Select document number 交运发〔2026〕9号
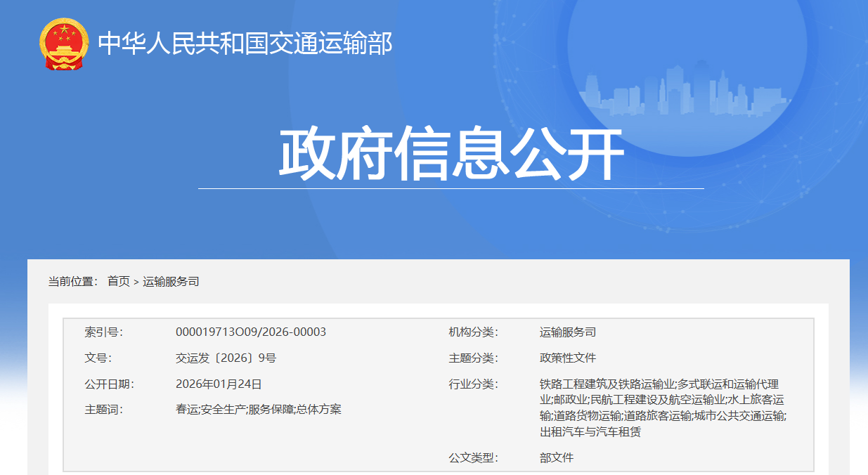The width and height of the screenshot is (868, 475). click(x=226, y=358)
